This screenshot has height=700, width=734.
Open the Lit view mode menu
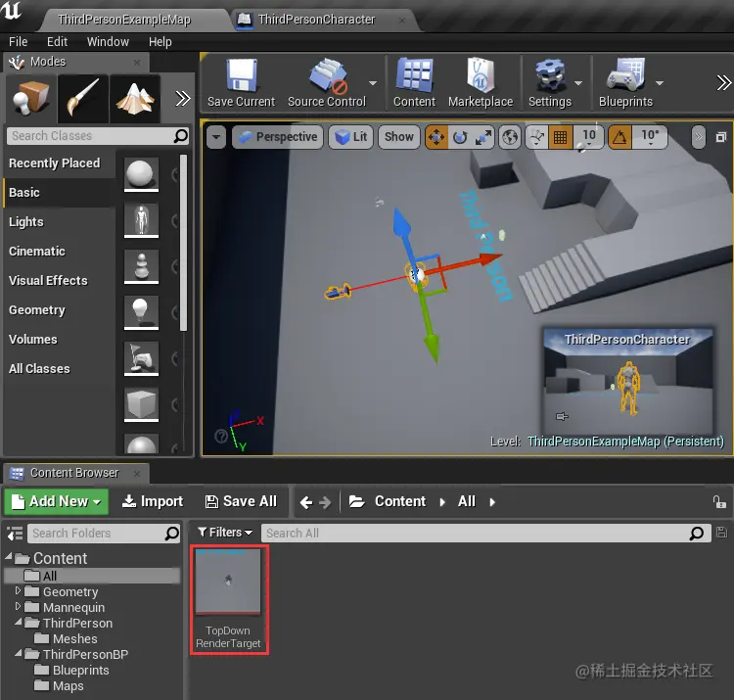(x=351, y=137)
